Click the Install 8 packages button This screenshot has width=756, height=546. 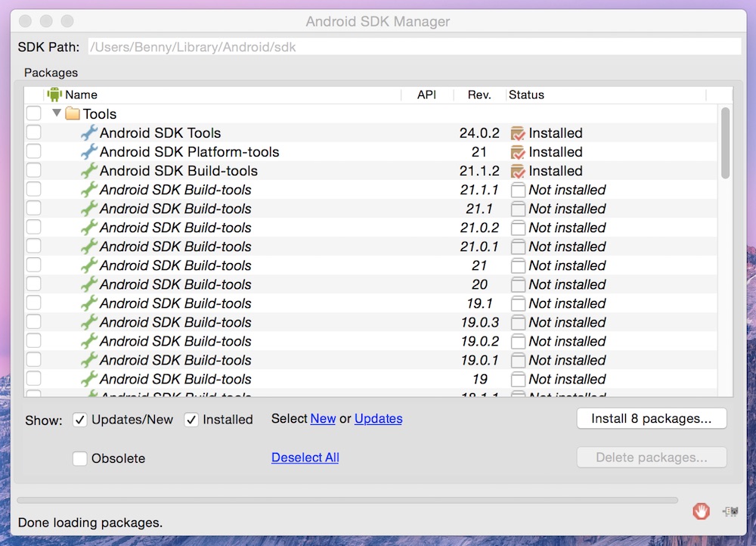(652, 418)
